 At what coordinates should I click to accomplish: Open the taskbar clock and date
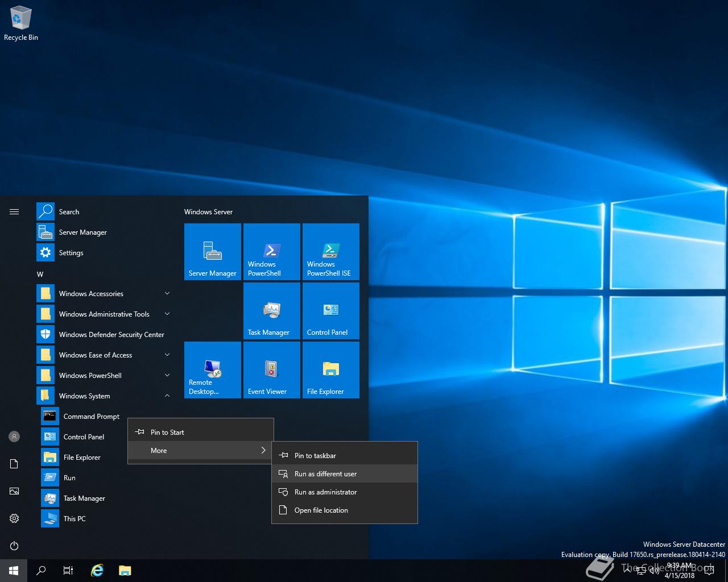coord(680,571)
